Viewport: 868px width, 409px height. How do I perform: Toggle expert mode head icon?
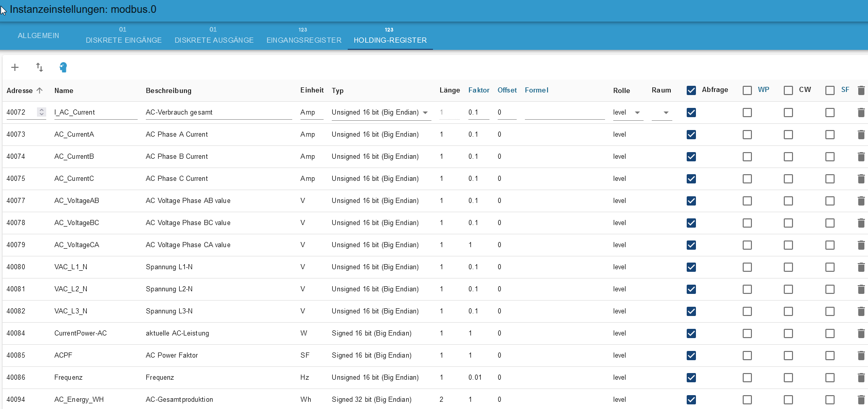point(63,67)
